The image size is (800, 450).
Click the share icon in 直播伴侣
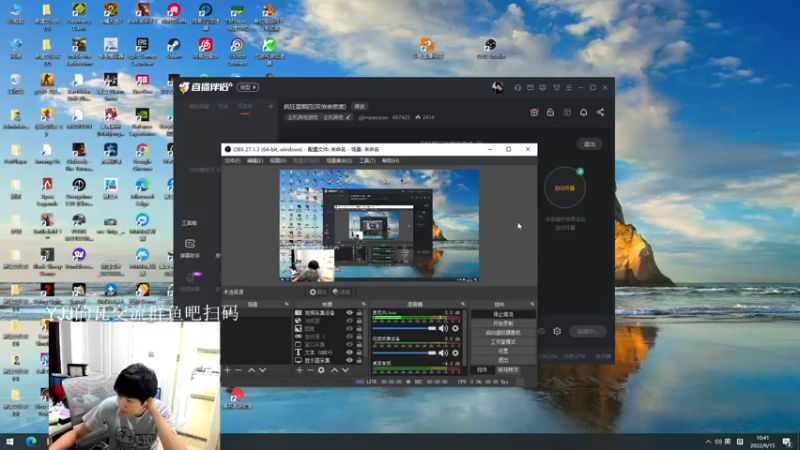coord(601,112)
